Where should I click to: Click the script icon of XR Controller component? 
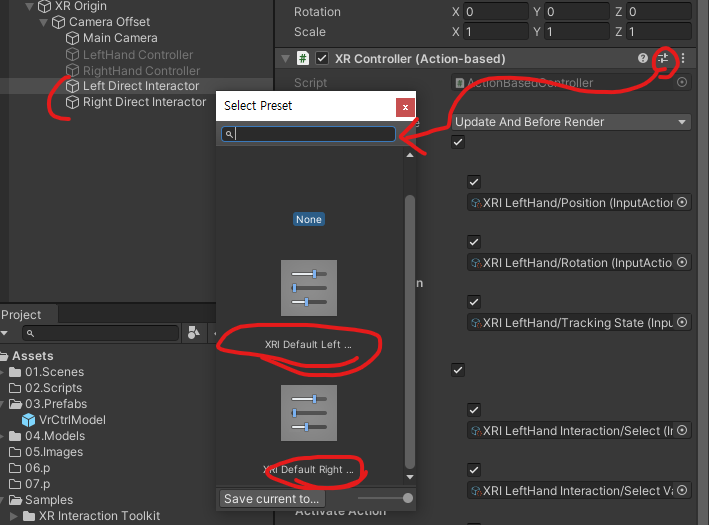303,58
